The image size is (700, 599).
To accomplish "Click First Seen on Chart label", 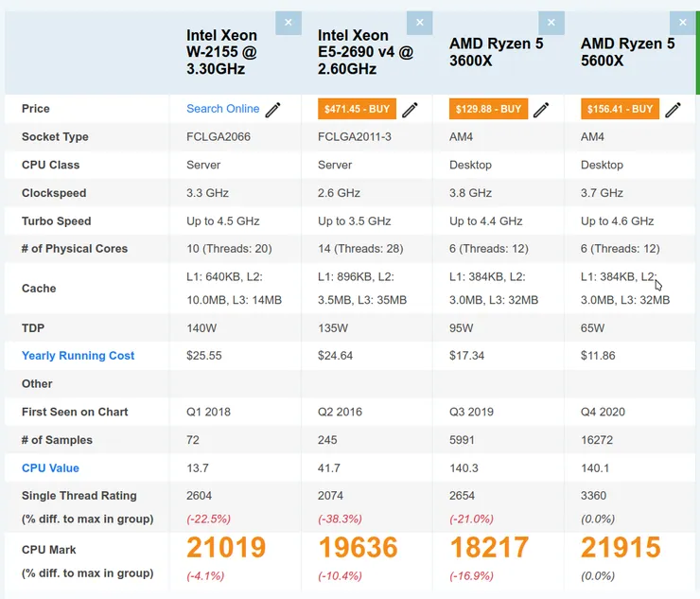I will click(x=75, y=412).
